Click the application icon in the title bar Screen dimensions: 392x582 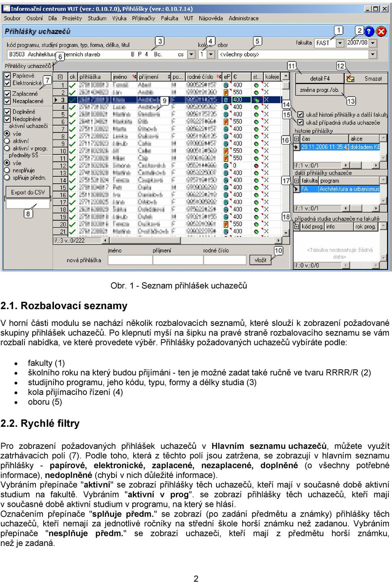click(x=6, y=9)
